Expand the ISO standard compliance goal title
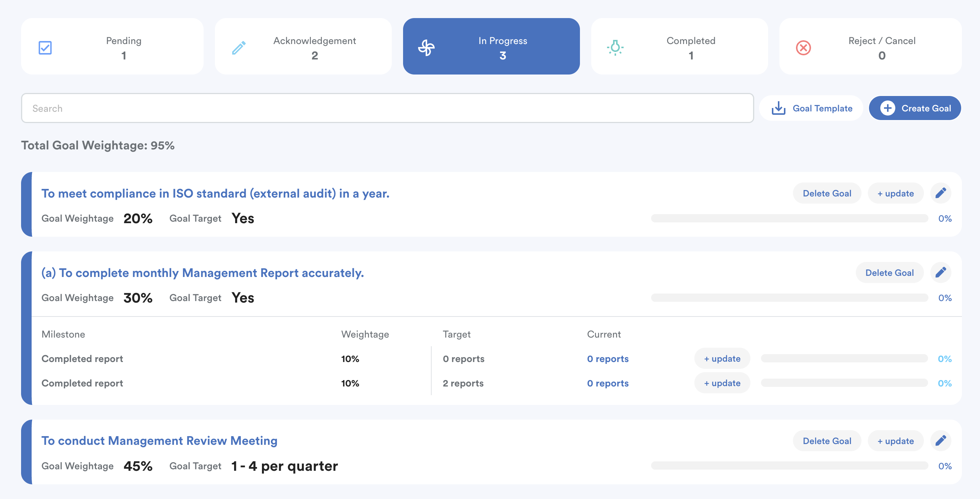This screenshot has width=980, height=499. (x=215, y=193)
